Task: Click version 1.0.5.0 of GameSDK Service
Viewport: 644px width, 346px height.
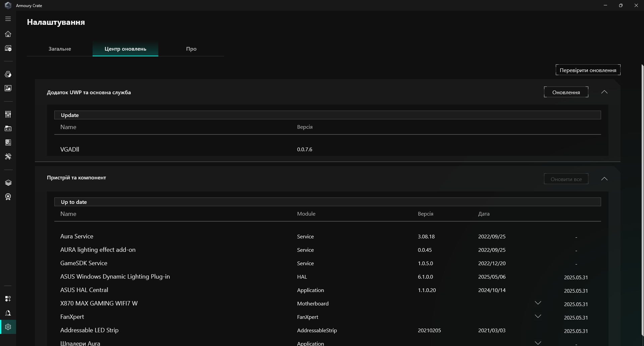Action: [x=425, y=264]
